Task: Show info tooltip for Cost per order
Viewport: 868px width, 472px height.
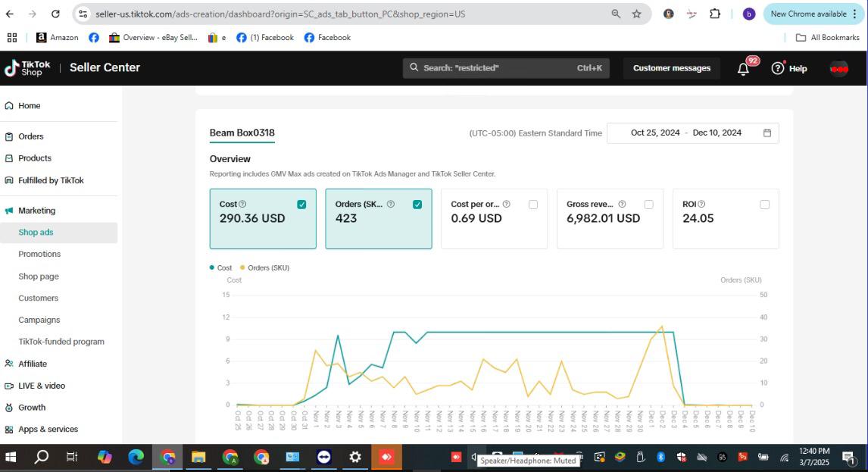Action: click(x=507, y=204)
